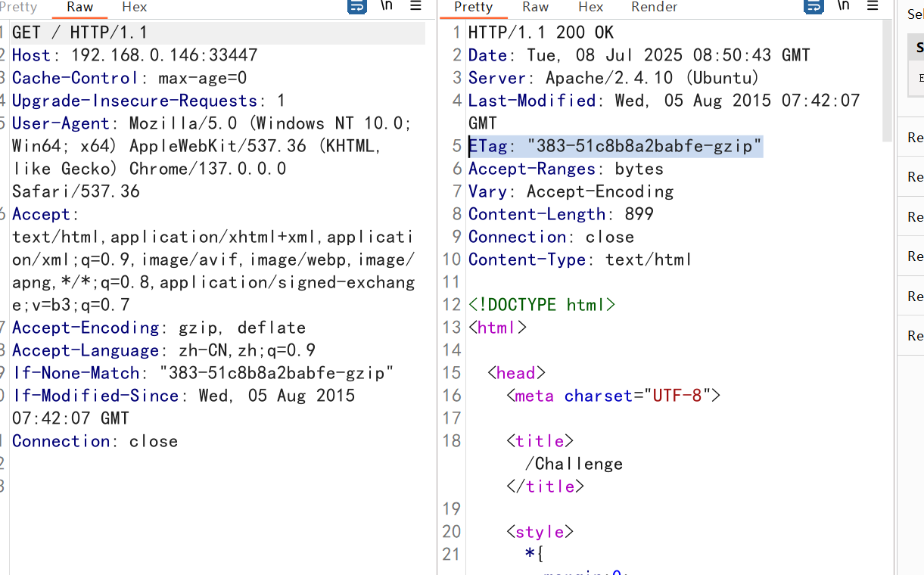
Task: Click the Cache-Control: max-age=0 request header
Action: tap(129, 78)
